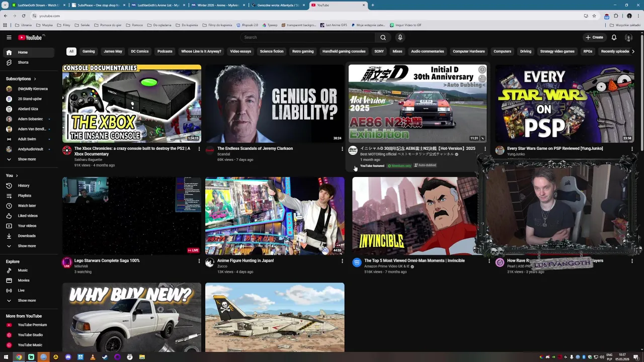Open Adam Sobaniec subscription channel
Viewport: 644px width, 362px height.
(x=30, y=119)
